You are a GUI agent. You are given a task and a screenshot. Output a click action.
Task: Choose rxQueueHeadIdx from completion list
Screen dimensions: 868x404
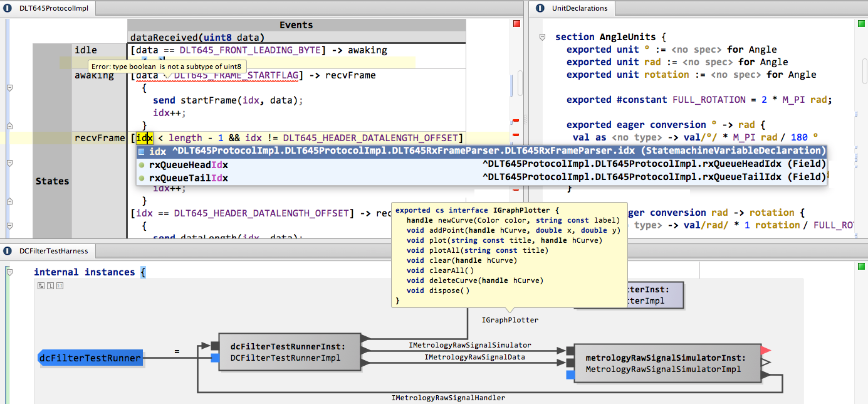(189, 164)
